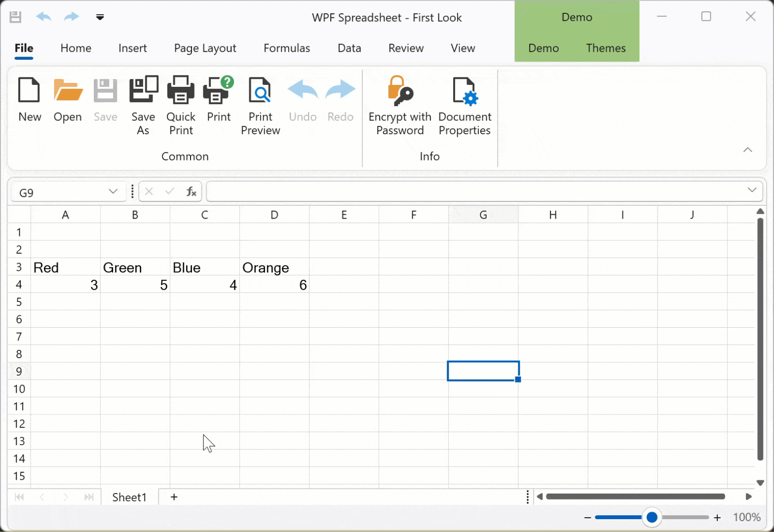Switch to the Home tab
Image resolution: width=774 pixels, height=532 pixels.
(x=76, y=48)
